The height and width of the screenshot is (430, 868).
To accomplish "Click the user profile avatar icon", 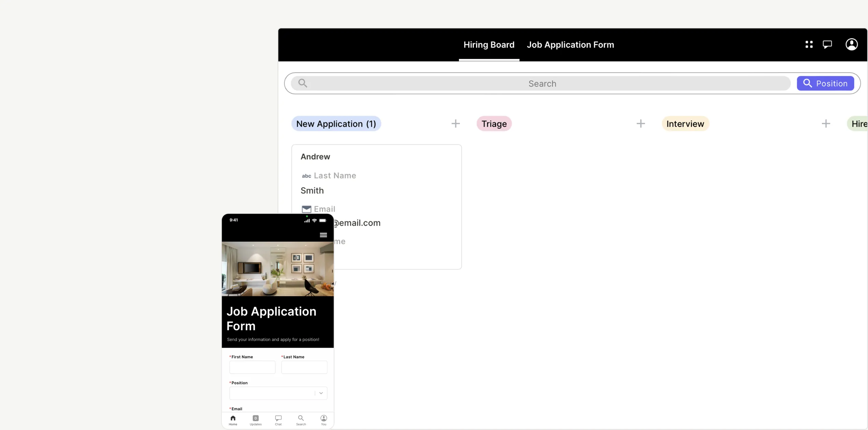I will tap(851, 44).
